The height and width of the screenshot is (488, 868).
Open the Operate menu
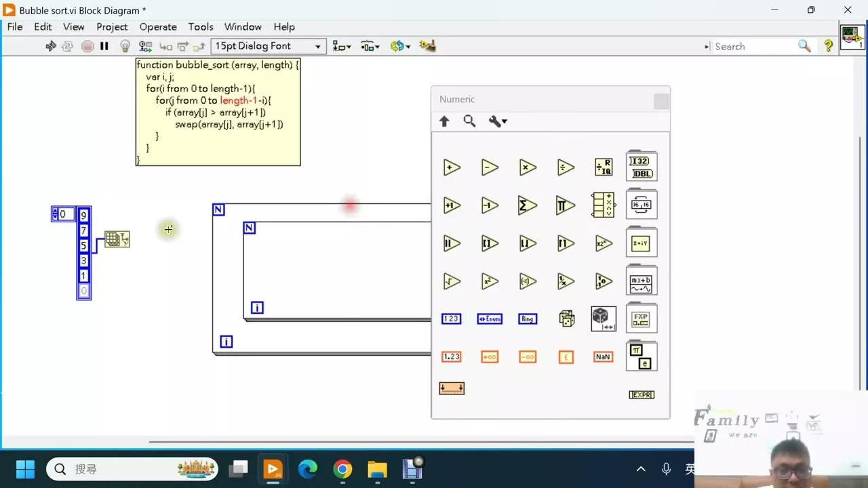click(x=158, y=27)
